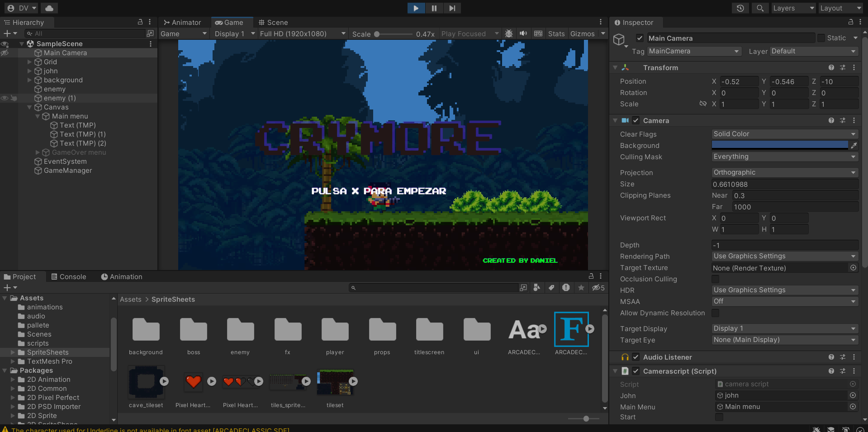
Task: Disable the Audio Listener component
Action: point(636,357)
